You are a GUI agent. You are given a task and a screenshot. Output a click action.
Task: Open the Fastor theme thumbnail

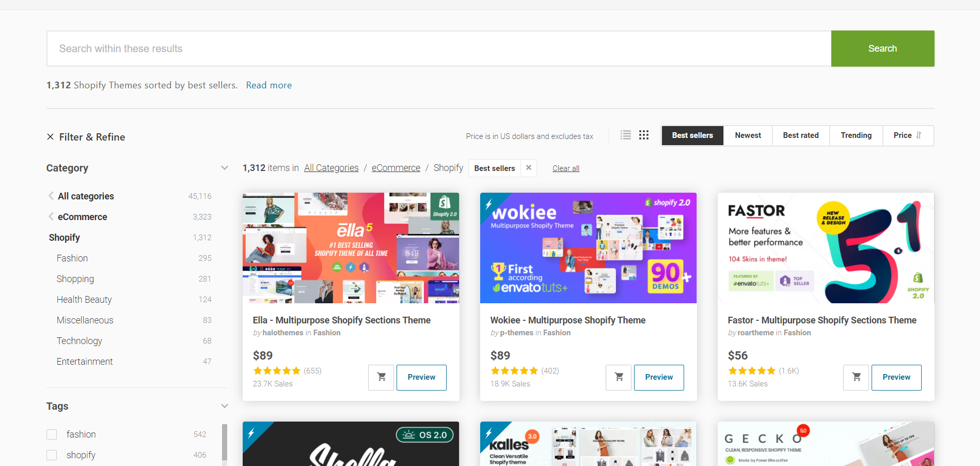[826, 248]
